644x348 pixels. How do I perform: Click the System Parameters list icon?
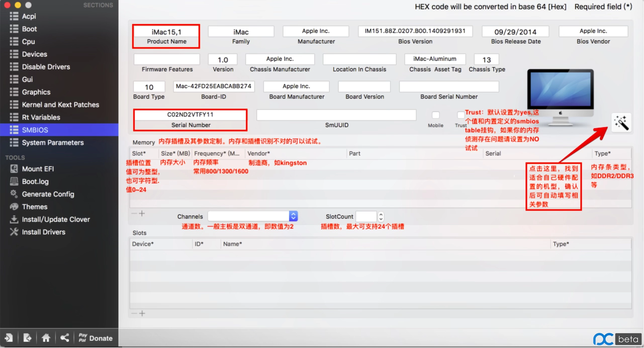(x=14, y=142)
